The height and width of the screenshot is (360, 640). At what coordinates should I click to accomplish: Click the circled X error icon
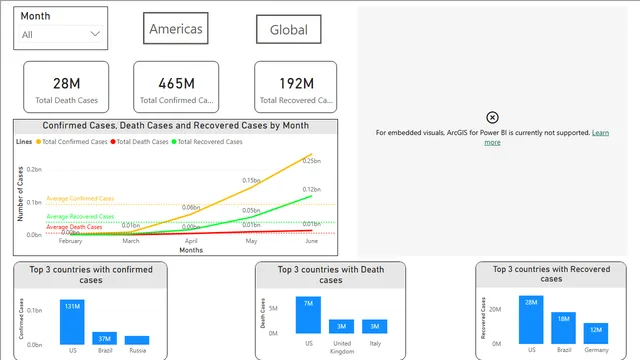tap(492, 118)
